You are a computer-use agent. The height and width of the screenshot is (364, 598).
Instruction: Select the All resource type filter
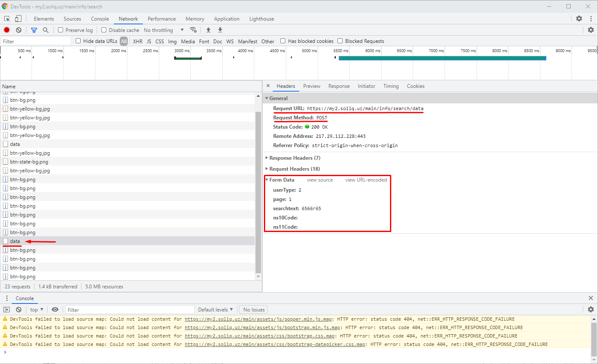click(124, 41)
